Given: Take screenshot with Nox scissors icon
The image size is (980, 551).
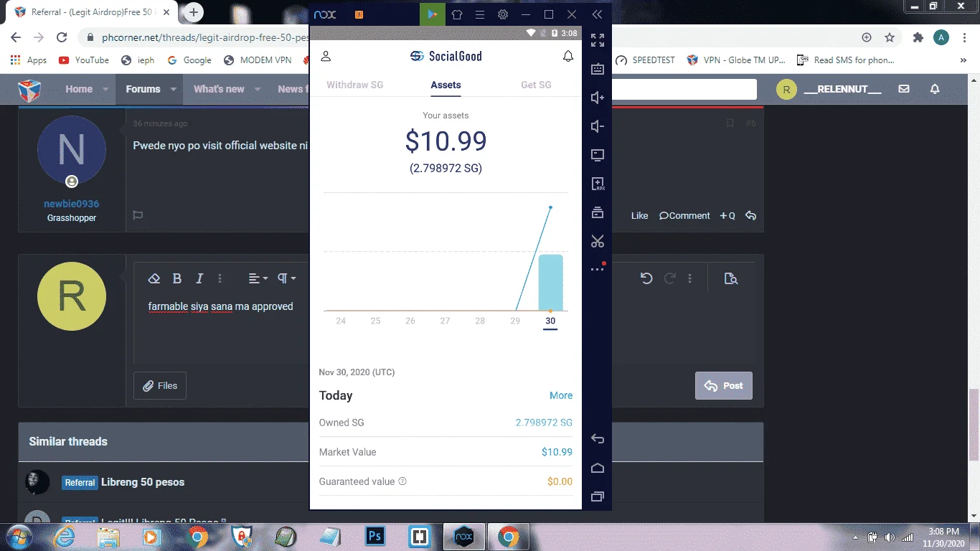Looking at the screenshot, I should coord(598,241).
